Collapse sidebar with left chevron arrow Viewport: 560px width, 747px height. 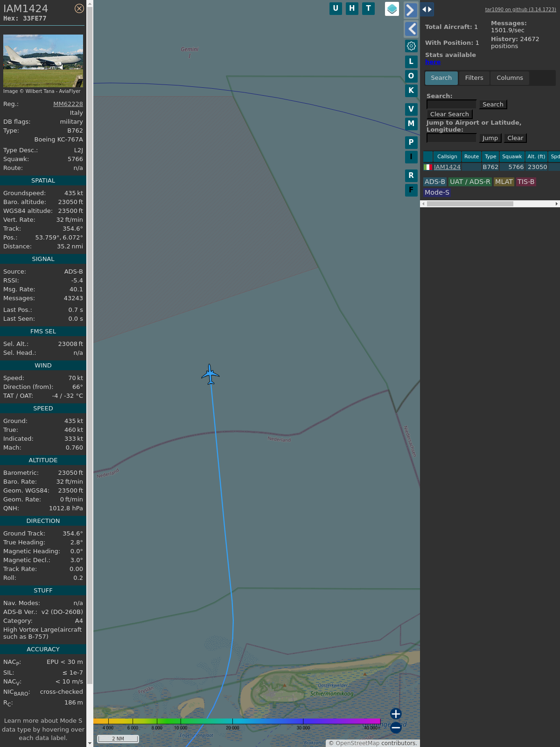point(411,29)
